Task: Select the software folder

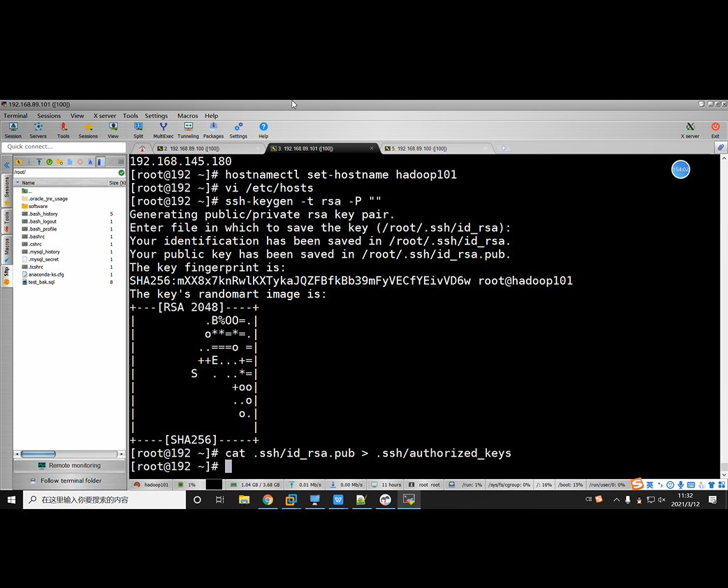Action: click(x=38, y=207)
